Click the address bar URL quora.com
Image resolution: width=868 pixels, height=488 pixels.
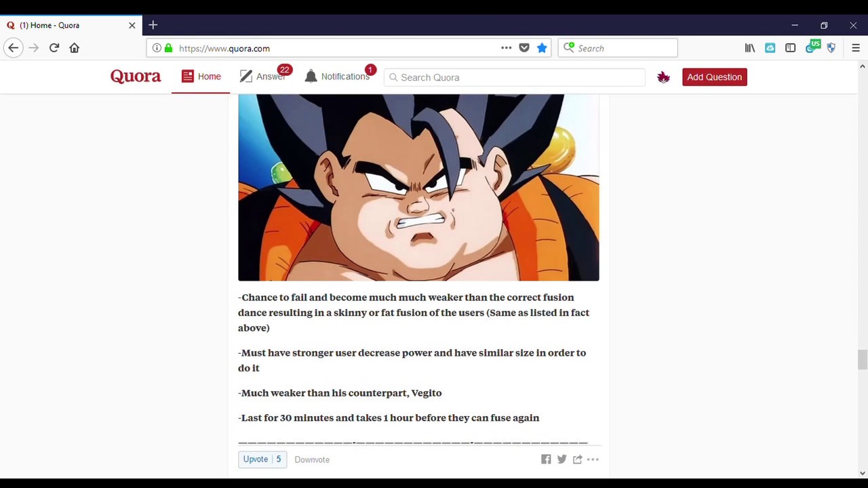click(224, 48)
